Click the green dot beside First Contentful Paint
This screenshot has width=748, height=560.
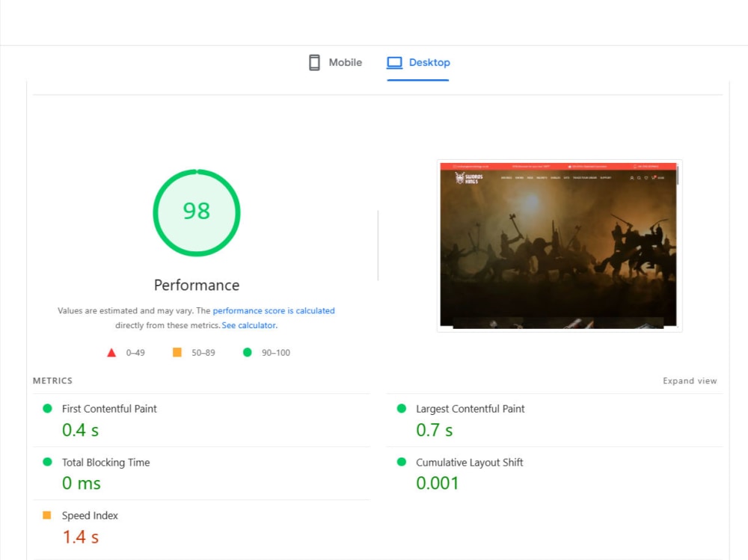click(x=47, y=408)
